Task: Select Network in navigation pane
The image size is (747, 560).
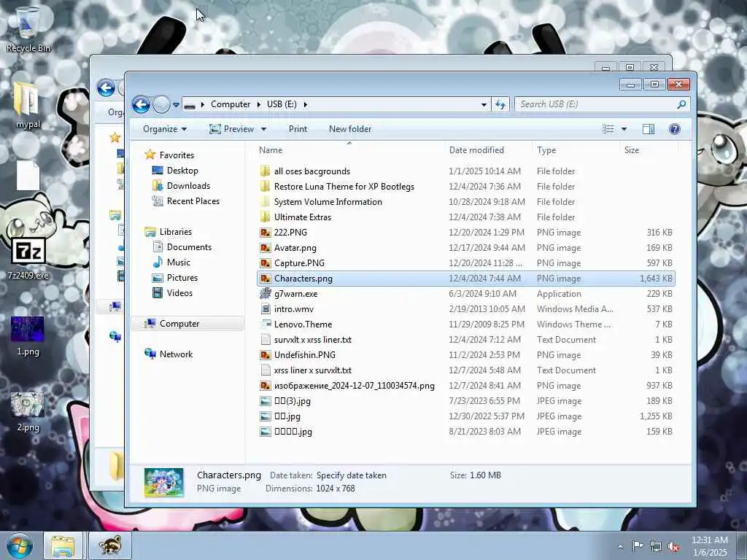Action: [x=176, y=354]
